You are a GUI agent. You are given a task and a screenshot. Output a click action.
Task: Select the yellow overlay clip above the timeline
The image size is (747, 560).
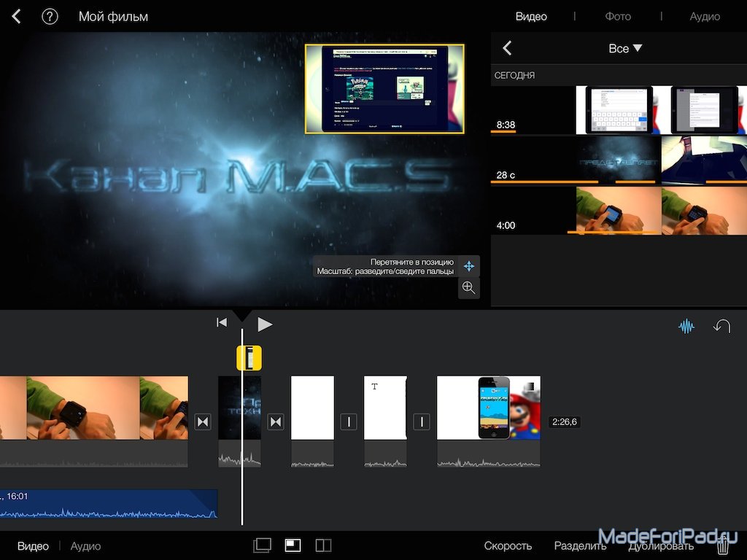(x=249, y=358)
